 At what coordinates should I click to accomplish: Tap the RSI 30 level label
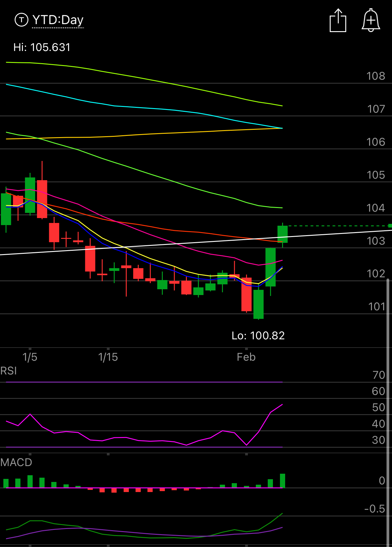pyautogui.click(x=379, y=440)
